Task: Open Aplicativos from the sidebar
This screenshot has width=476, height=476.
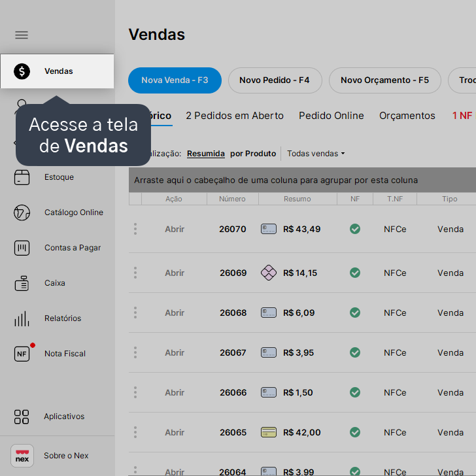Action: pos(64,416)
